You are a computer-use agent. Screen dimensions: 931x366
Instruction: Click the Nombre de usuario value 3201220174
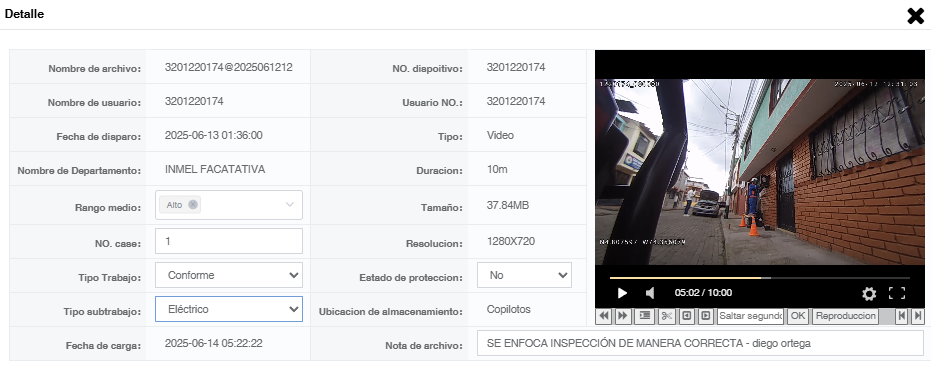point(194,102)
